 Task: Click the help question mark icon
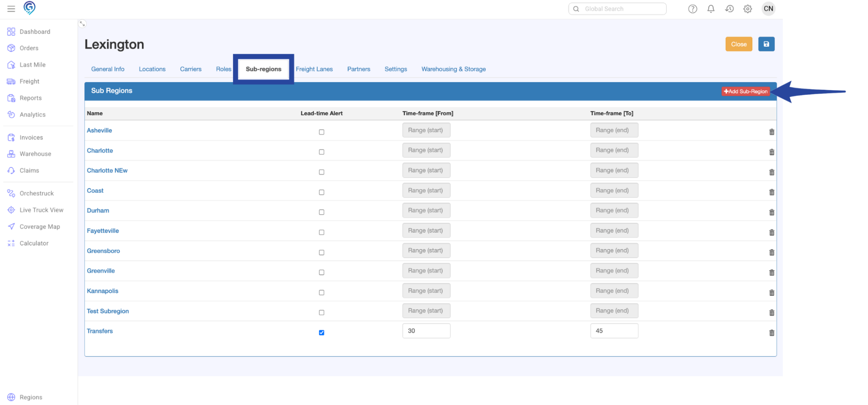pos(693,9)
